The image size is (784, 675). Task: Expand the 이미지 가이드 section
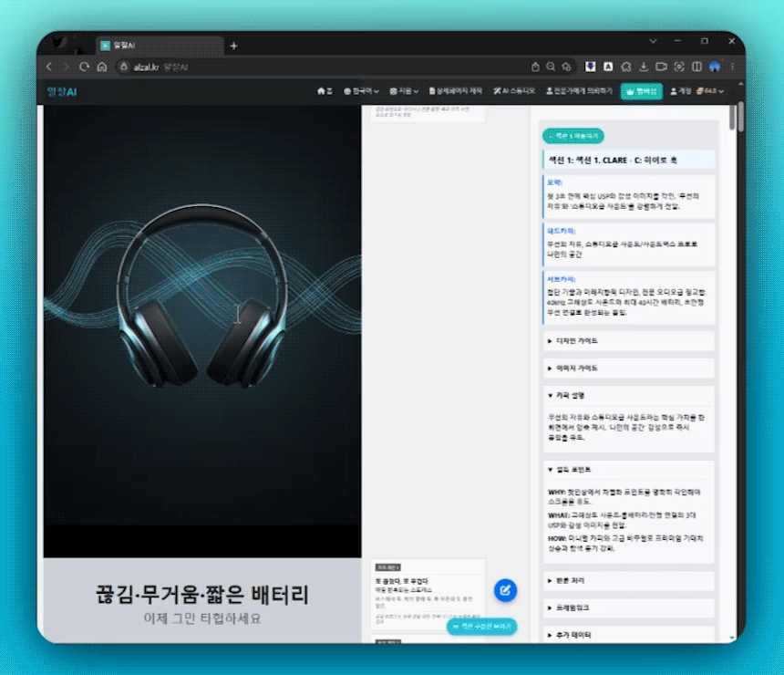[x=627, y=369]
